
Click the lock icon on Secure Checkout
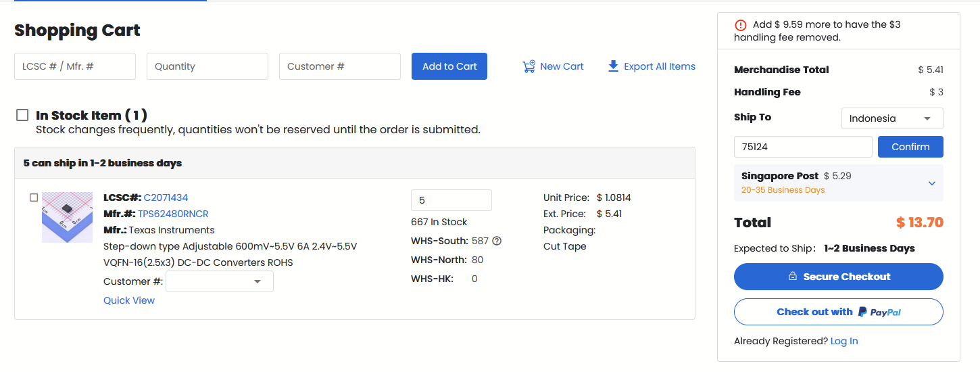click(x=793, y=277)
